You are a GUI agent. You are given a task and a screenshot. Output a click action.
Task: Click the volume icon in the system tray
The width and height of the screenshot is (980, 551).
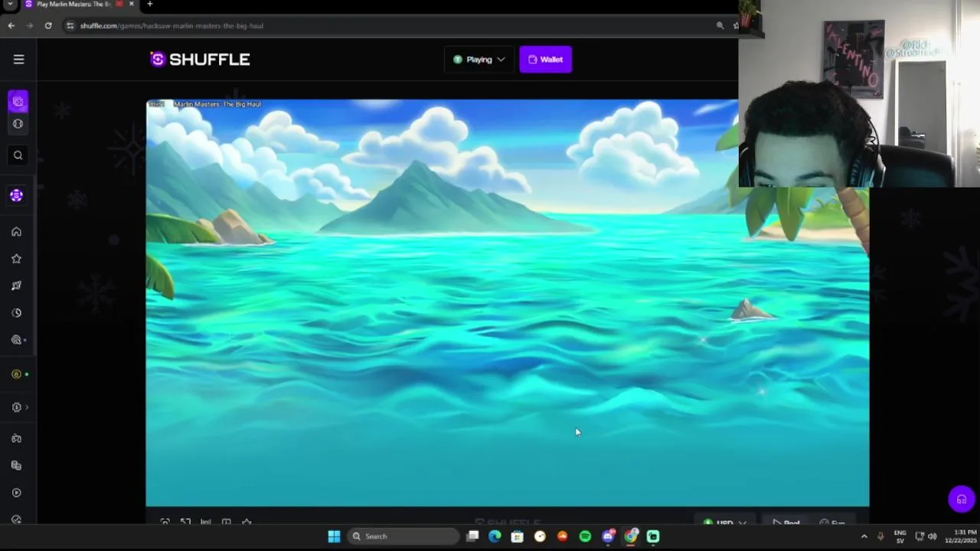tap(932, 536)
